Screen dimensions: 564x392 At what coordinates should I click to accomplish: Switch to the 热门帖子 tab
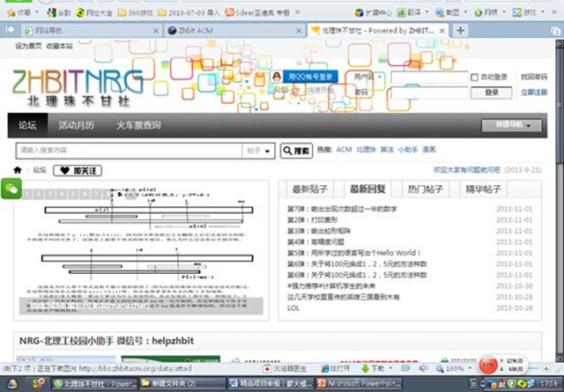pyautogui.click(x=425, y=189)
